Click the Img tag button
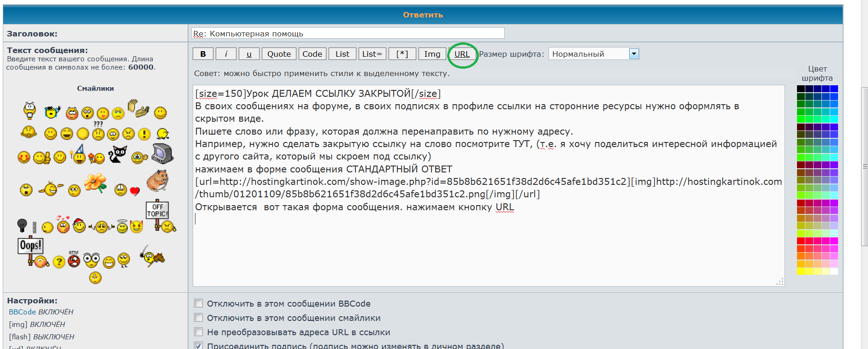 [x=432, y=54]
